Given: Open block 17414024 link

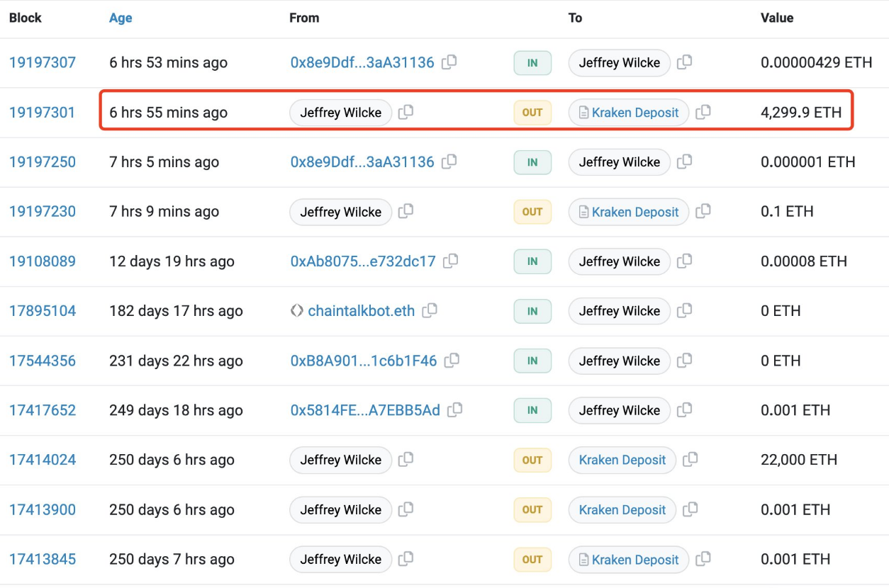Looking at the screenshot, I should pos(42,460).
